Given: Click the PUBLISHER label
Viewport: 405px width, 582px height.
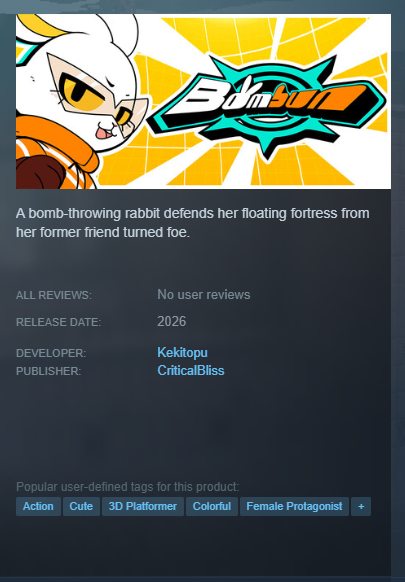Looking at the screenshot, I should 49,371.
